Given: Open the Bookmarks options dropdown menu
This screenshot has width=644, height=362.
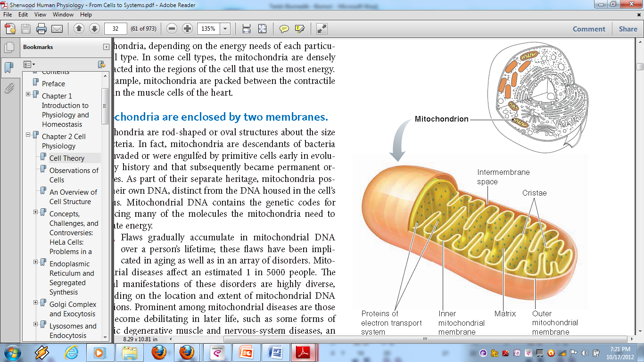Looking at the screenshot, I should pos(29,64).
